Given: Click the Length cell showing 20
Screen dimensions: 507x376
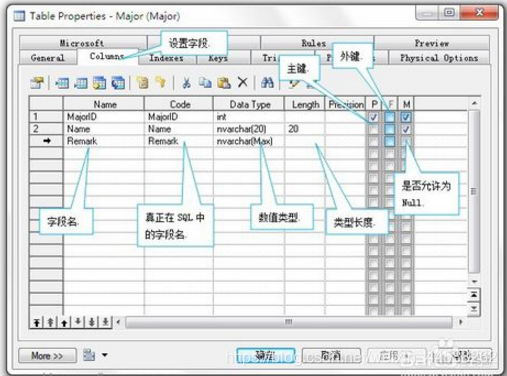Looking at the screenshot, I should (x=305, y=129).
